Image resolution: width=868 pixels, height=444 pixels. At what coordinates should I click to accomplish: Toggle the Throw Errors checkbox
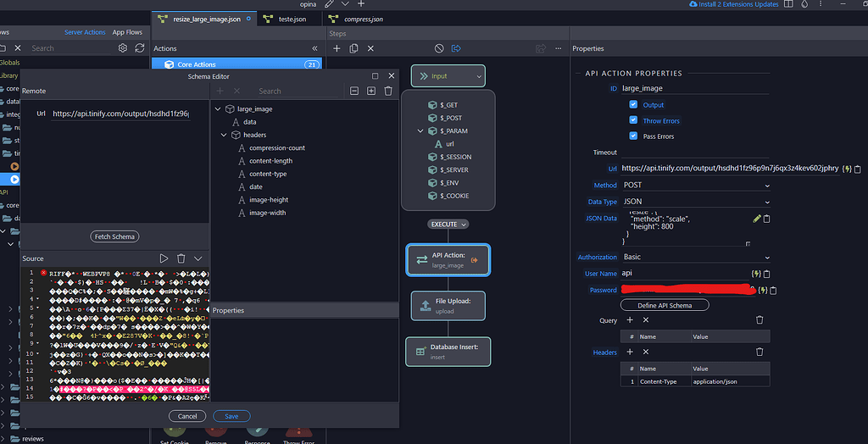coord(633,120)
